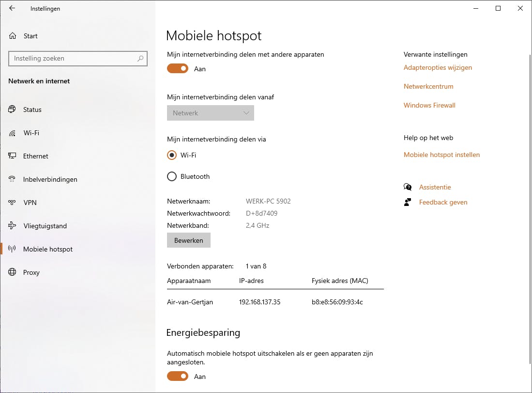Open the Netwerk sharing source dropdown
The image size is (532, 393).
[211, 113]
